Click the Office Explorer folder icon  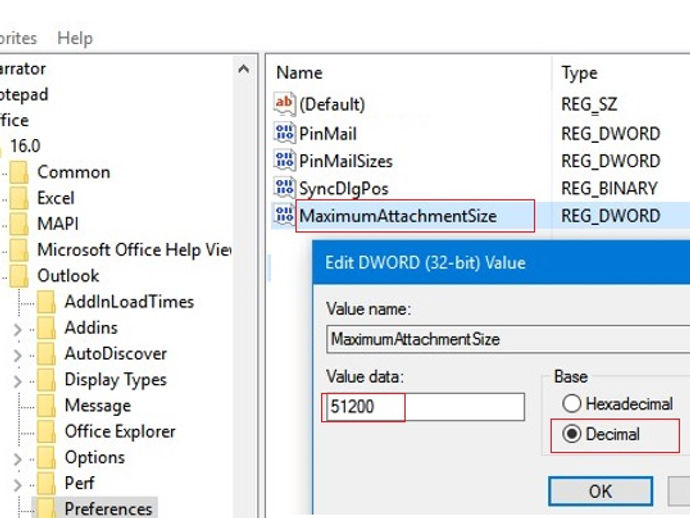pyautogui.click(x=46, y=431)
